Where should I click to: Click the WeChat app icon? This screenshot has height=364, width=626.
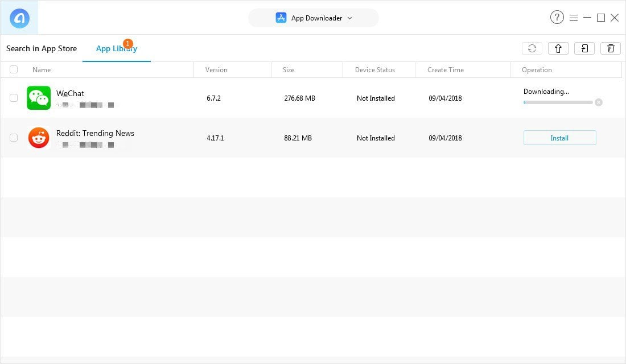point(39,98)
